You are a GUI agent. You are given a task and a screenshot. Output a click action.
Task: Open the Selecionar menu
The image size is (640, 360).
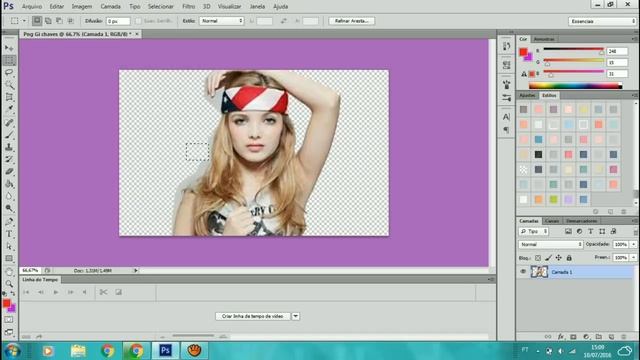[160, 7]
